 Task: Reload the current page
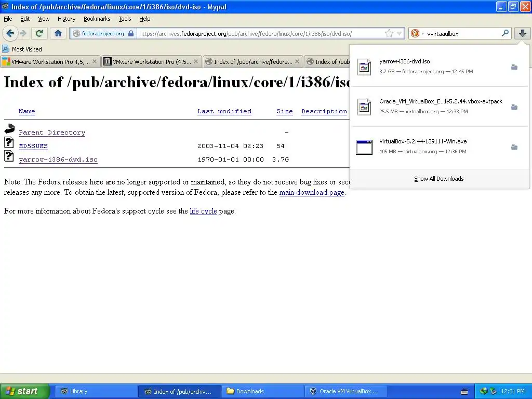tap(39, 33)
